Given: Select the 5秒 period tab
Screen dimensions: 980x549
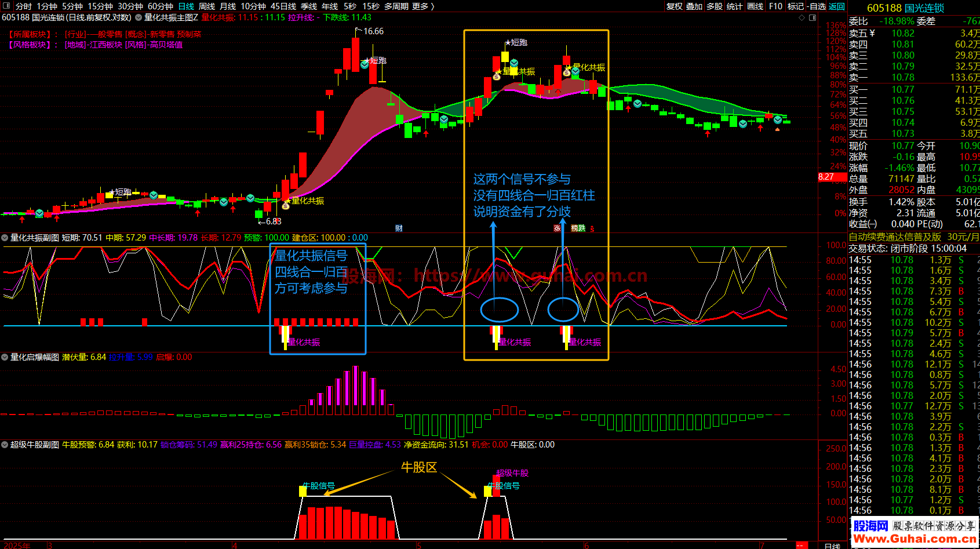Looking at the screenshot, I should (x=350, y=6).
